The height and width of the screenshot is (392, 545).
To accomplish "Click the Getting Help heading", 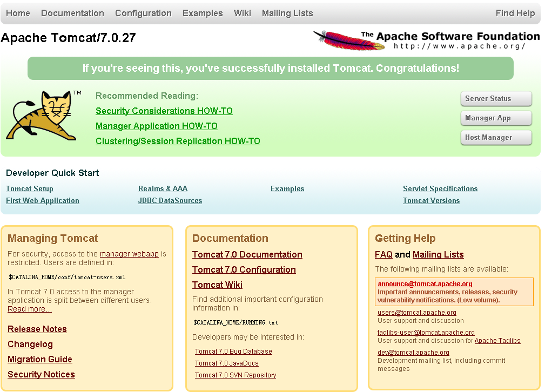I will [x=405, y=239].
